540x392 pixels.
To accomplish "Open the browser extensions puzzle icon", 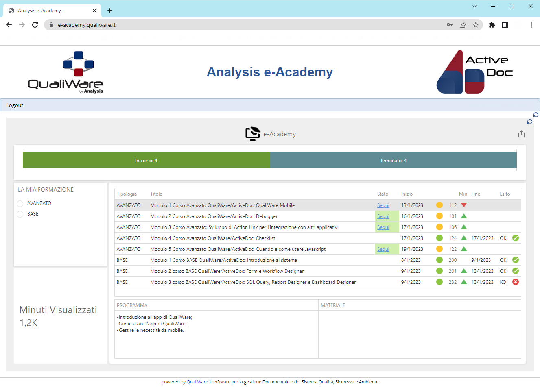I will [492, 25].
